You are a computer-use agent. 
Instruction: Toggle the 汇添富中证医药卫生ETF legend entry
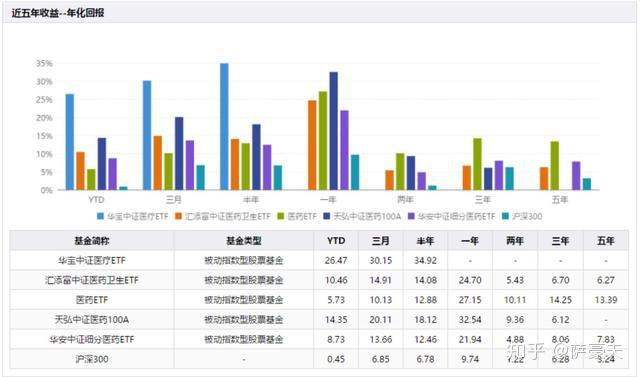coord(223,216)
